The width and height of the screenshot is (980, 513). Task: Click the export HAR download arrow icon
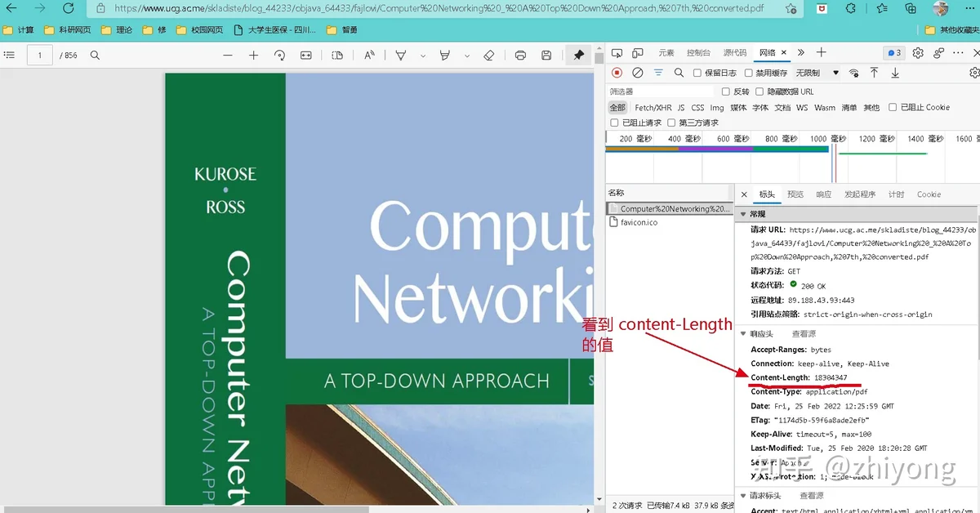895,73
